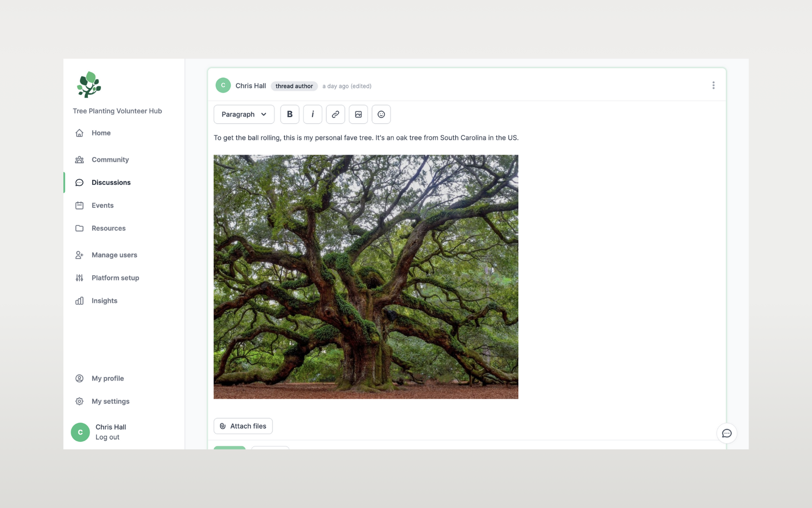
Task: Insert a link with the chain icon
Action: click(336, 114)
